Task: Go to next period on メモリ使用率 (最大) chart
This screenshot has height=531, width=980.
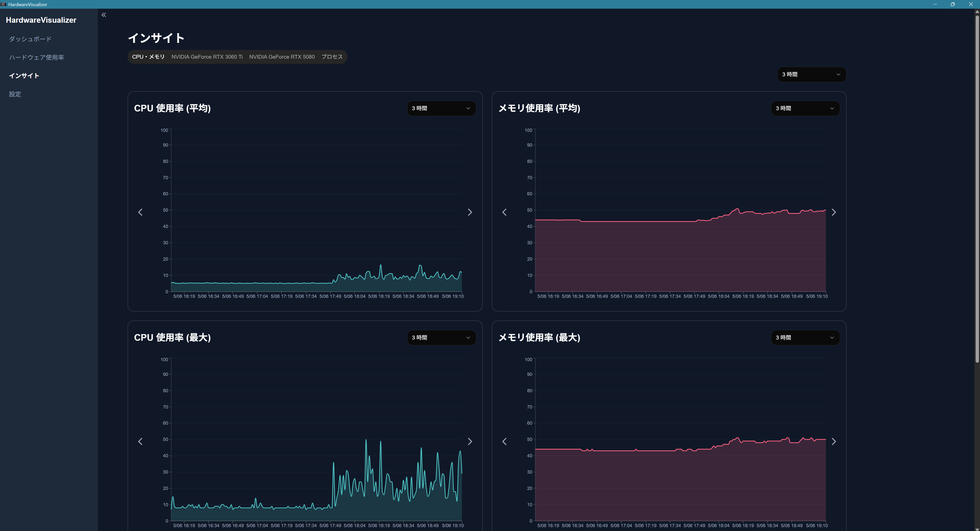Action: pyautogui.click(x=834, y=441)
